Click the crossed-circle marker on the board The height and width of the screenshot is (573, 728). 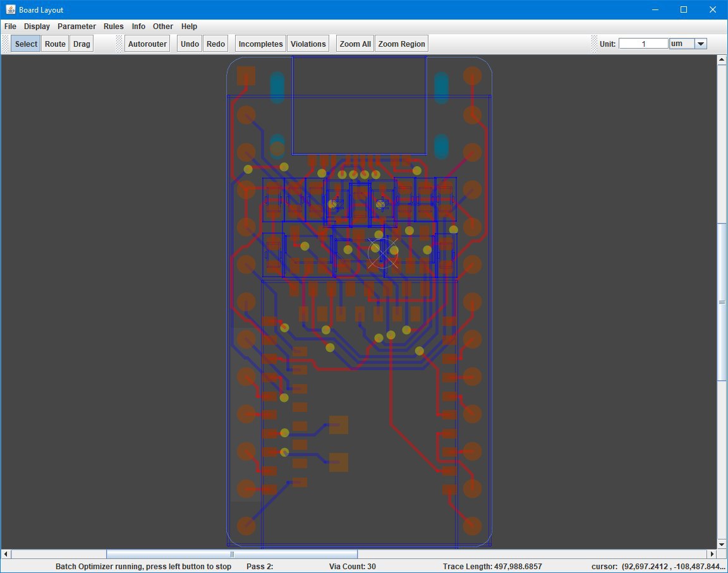click(383, 253)
